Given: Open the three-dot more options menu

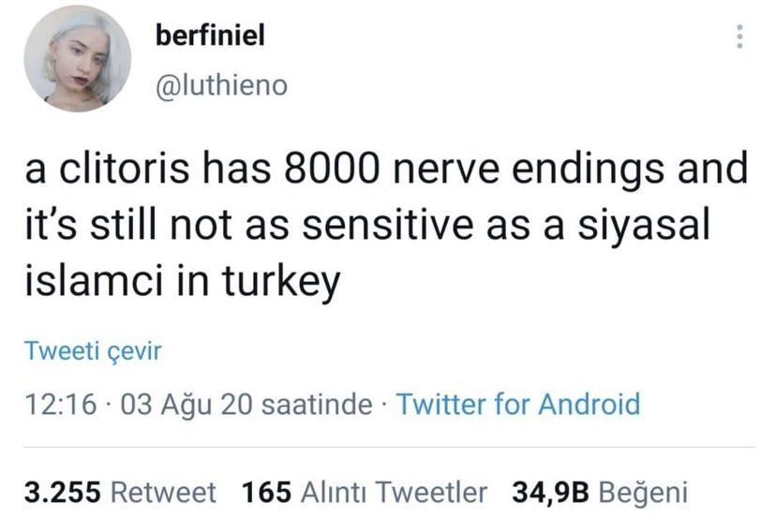Looking at the screenshot, I should click(x=740, y=37).
